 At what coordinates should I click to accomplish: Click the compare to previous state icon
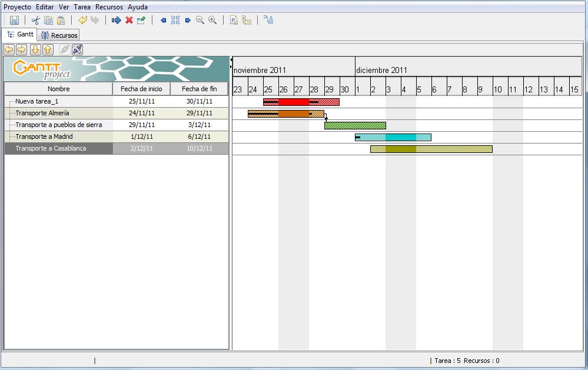point(247,20)
